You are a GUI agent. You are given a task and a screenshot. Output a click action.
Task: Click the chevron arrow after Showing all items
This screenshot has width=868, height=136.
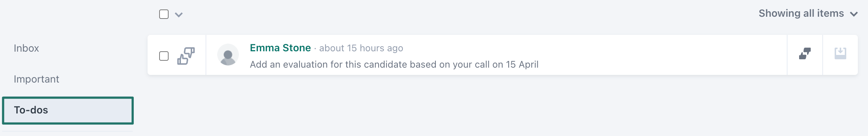tap(854, 14)
